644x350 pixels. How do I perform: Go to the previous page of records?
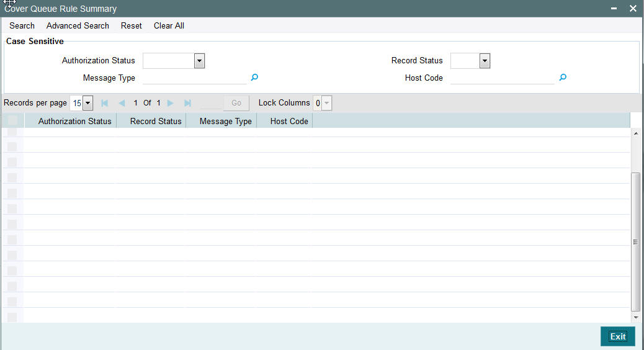[122, 103]
